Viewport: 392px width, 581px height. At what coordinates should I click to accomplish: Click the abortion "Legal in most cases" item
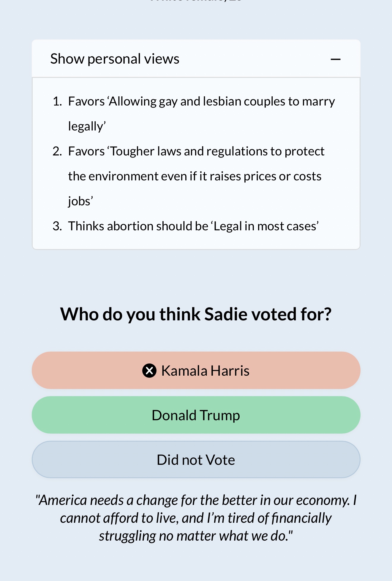[193, 226]
